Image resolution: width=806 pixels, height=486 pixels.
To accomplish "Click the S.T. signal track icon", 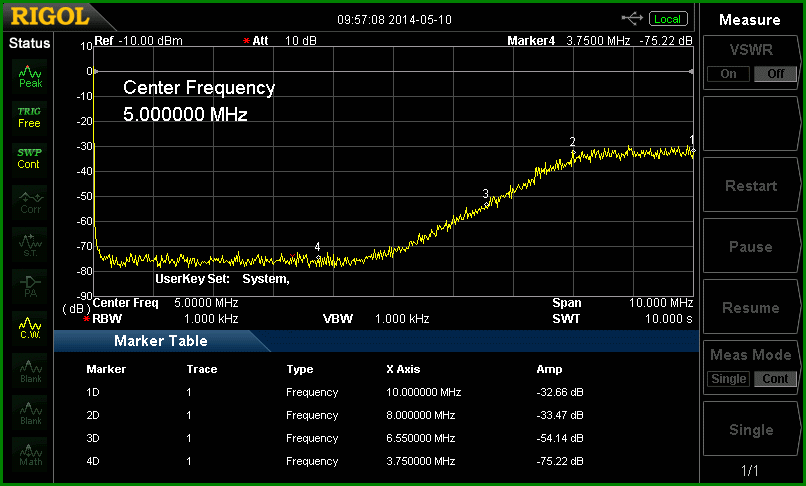I will 30,244.
